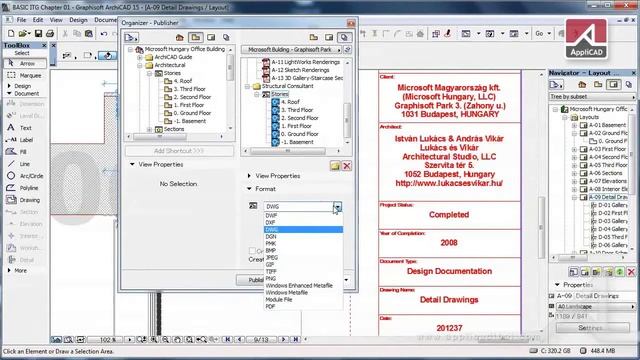Image resolution: width=640 pixels, height=360 pixels.
Task: Open Publisher Sets in Organizer right pane
Action: tap(344, 38)
